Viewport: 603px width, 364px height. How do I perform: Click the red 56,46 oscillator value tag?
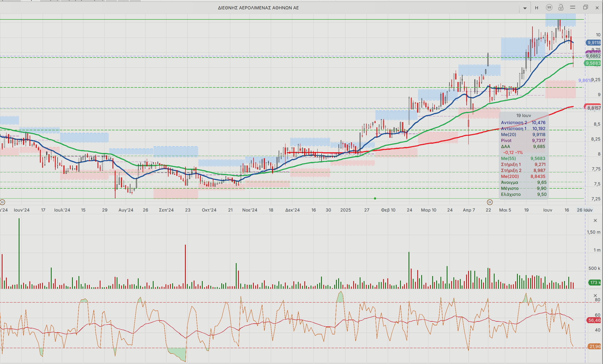[x=594, y=320]
